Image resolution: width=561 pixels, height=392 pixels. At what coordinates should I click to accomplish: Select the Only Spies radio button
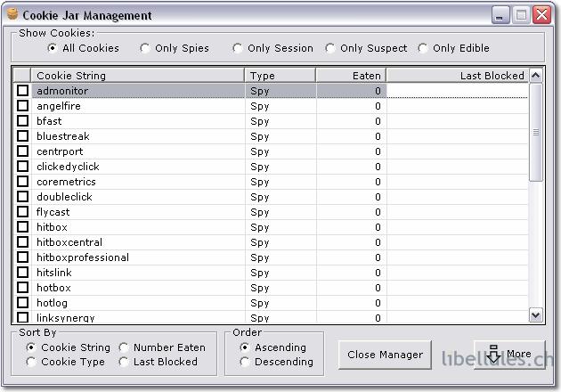pyautogui.click(x=145, y=48)
